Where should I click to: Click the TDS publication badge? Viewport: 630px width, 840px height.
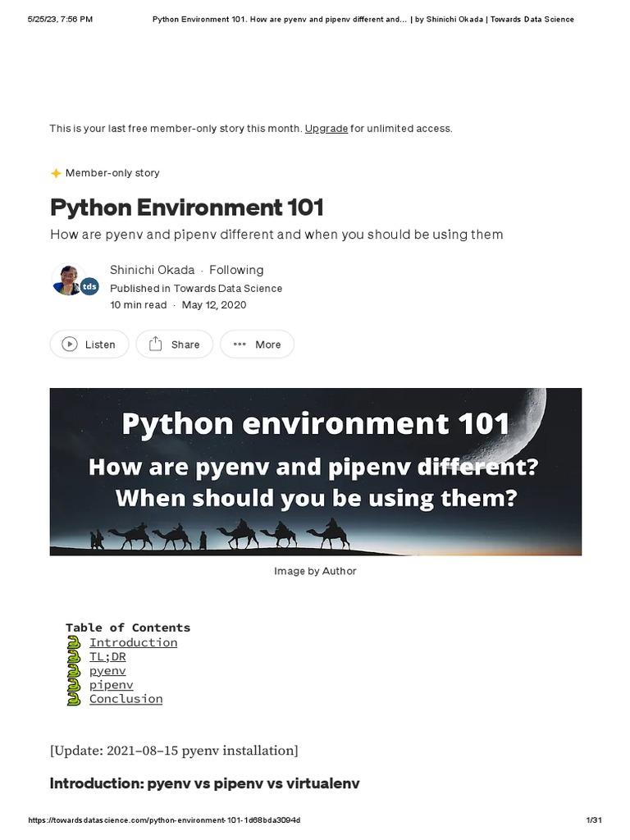[89, 286]
